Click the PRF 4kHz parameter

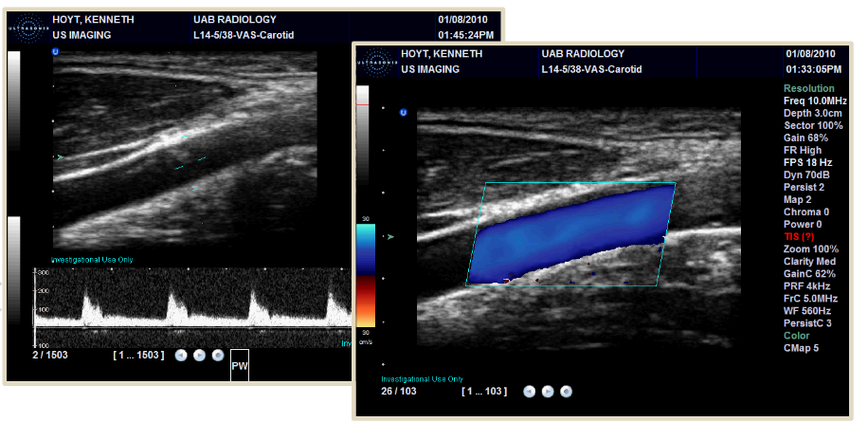pyautogui.click(x=806, y=286)
